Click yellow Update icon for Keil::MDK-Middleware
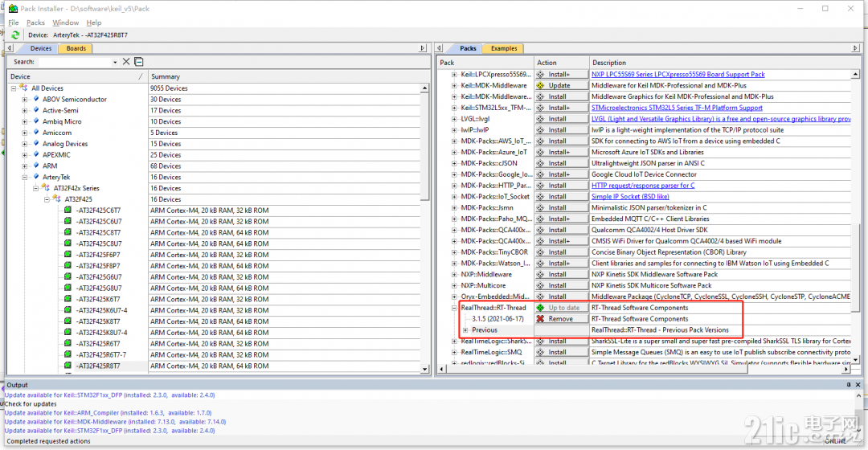Image resolution: width=868 pixels, height=450 pixels. pos(540,85)
